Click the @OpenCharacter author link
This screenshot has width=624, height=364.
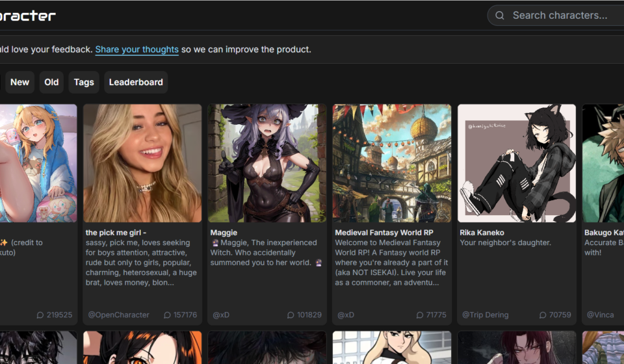point(118,315)
